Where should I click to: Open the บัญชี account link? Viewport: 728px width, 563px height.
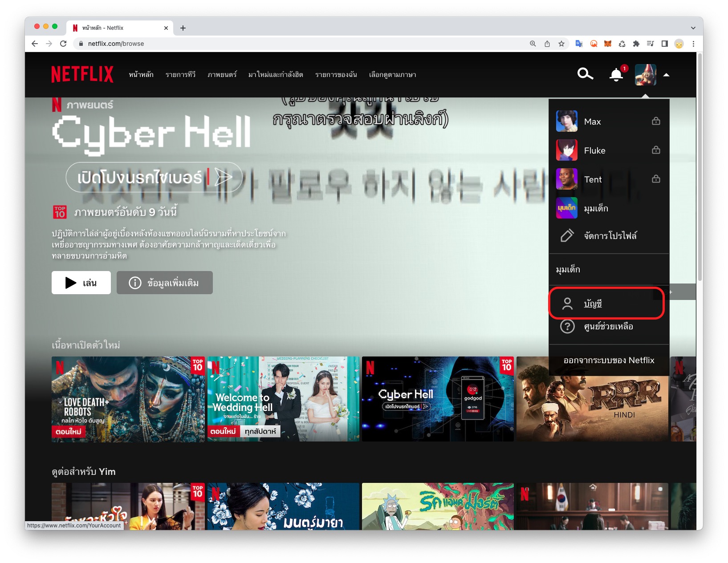coord(593,304)
